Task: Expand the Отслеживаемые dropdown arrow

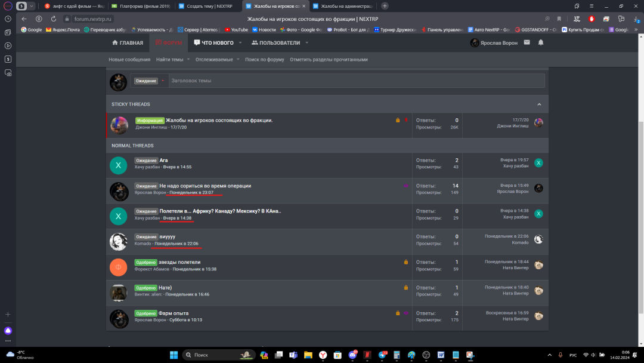Action: [238, 59]
